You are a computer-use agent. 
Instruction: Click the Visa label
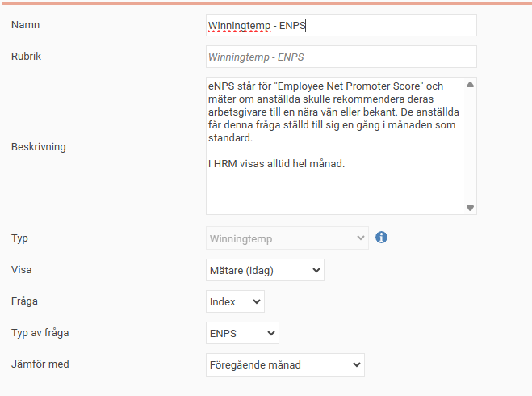[22, 270]
